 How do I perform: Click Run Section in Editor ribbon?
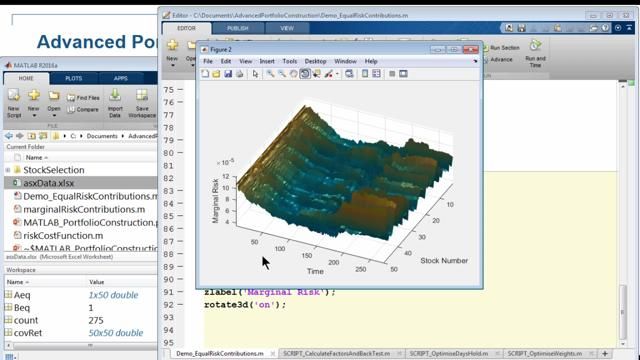click(501, 48)
